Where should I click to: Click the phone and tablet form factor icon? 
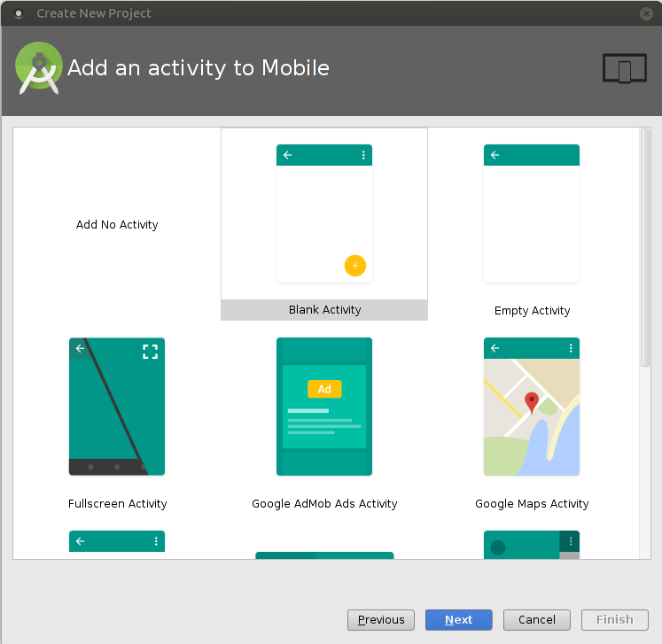625,68
